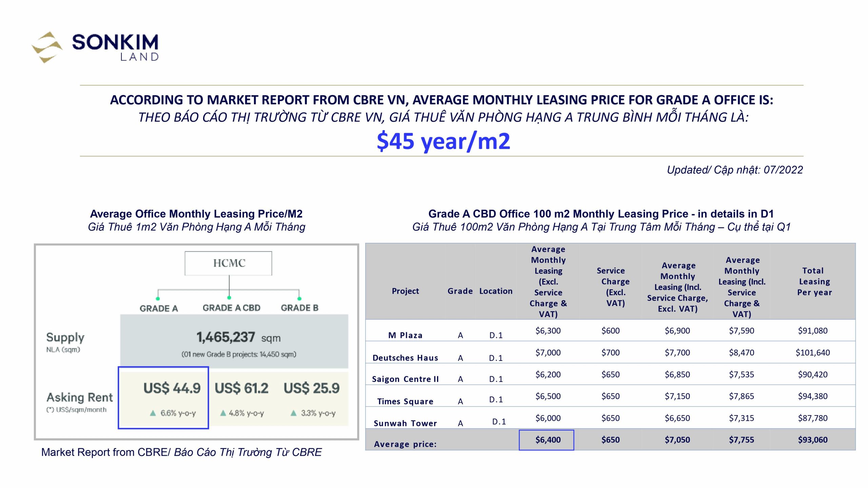The height and width of the screenshot is (488, 868).
Task: Click the $93,060 average total cell
Action: click(x=812, y=440)
